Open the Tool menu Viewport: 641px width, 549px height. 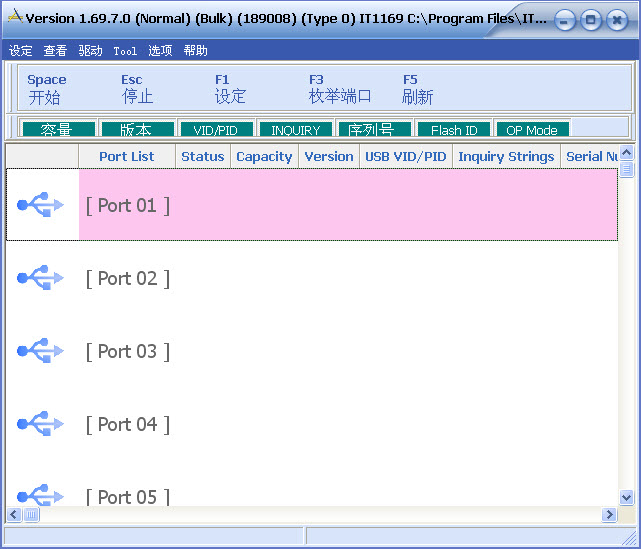click(125, 51)
